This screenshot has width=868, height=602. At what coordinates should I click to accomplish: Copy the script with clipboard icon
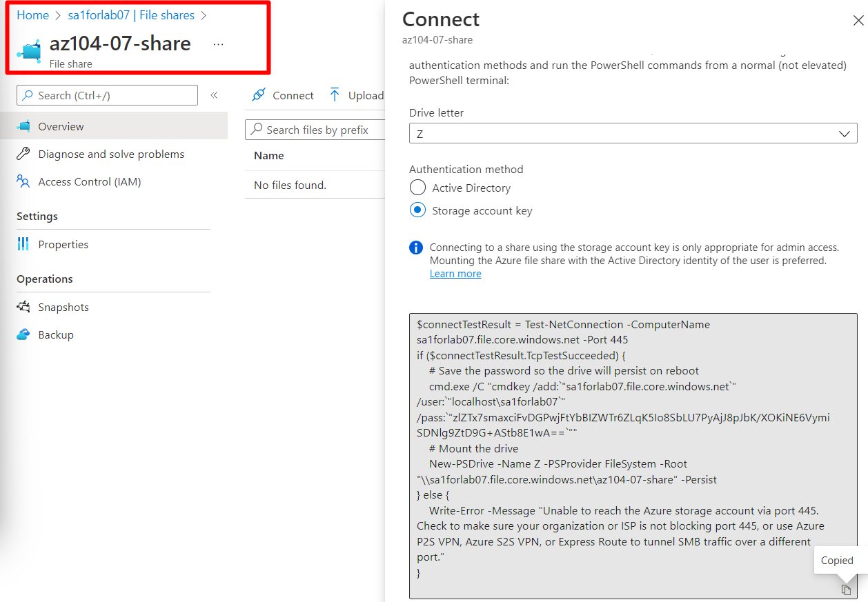pos(846,590)
